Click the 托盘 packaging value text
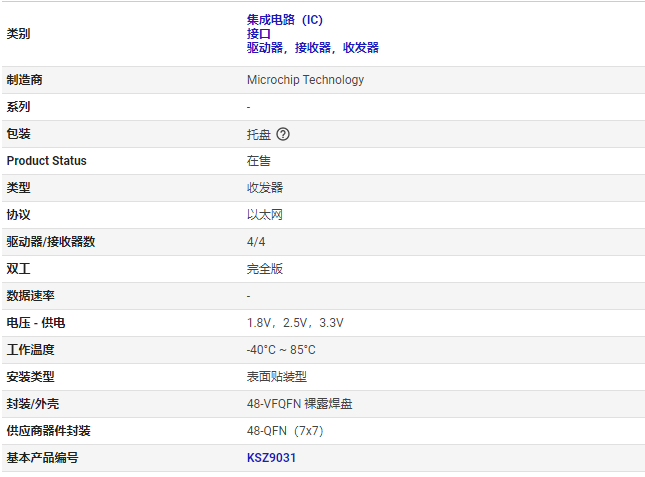Image resolution: width=645 pixels, height=477 pixels. click(259, 134)
